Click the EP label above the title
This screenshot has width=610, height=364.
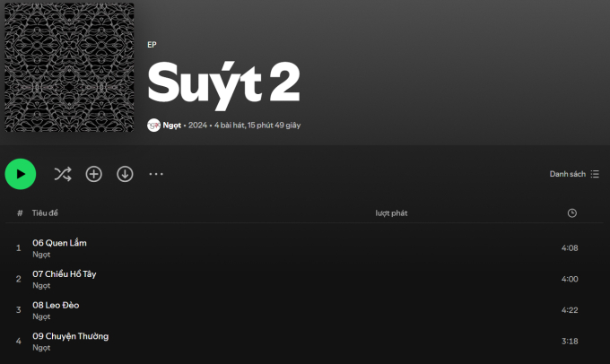pos(152,45)
